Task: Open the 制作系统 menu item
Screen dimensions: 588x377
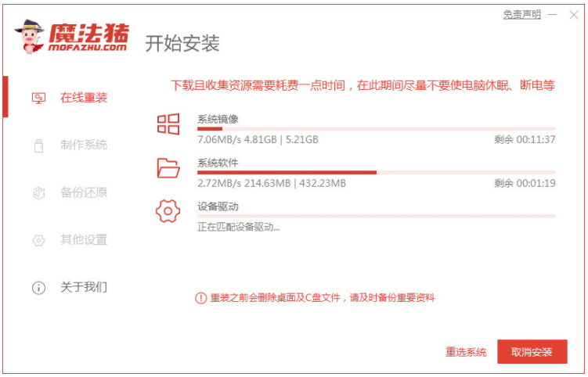Action: (x=84, y=145)
